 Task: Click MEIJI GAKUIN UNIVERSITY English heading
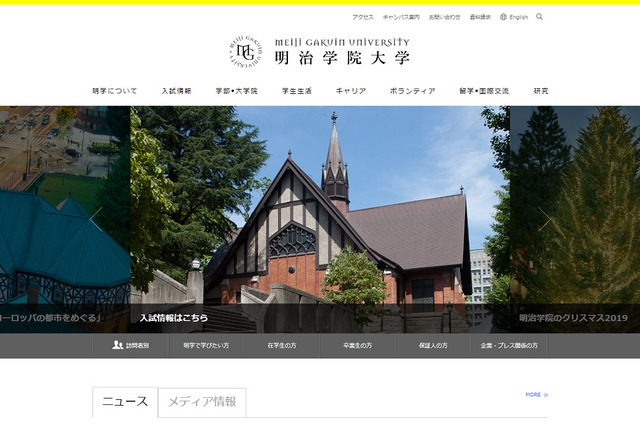click(x=342, y=42)
